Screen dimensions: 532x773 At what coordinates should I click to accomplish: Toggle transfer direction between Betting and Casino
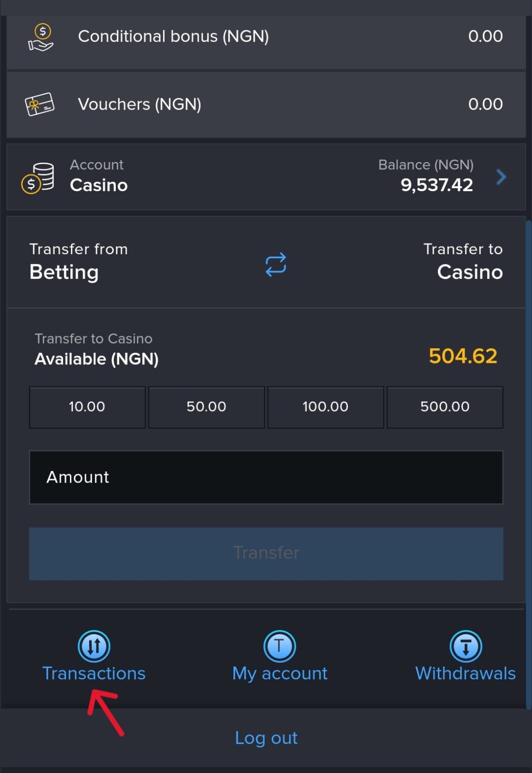click(275, 265)
